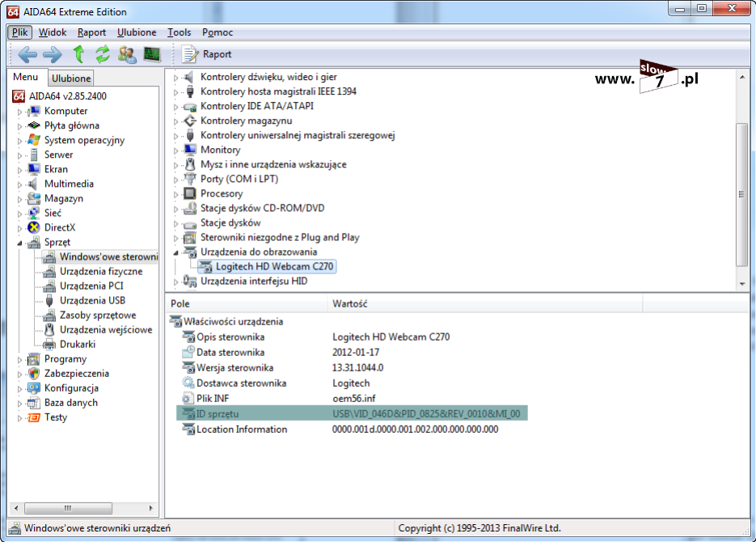
Task: Select Urządzenia PCI in the tree
Action: click(x=91, y=286)
